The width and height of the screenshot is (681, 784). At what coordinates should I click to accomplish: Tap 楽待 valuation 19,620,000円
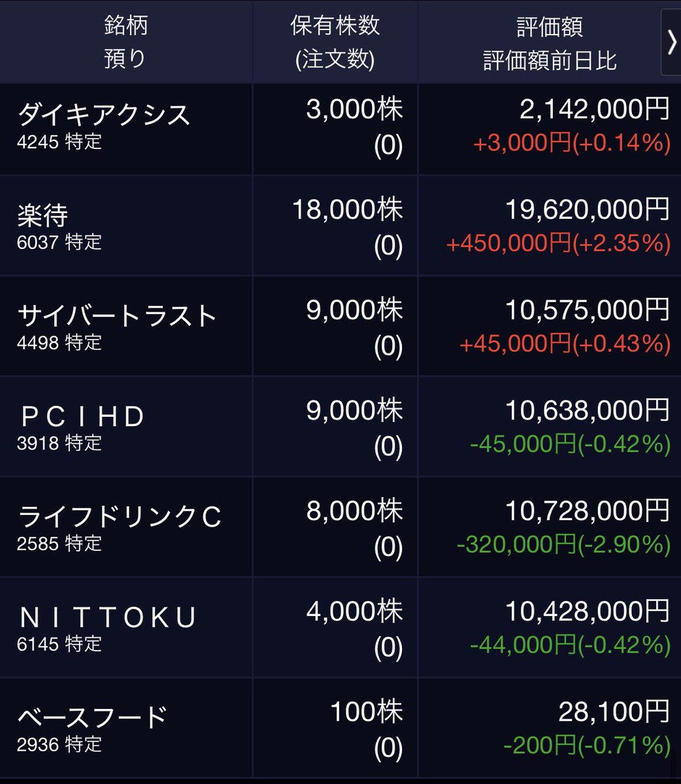(587, 209)
